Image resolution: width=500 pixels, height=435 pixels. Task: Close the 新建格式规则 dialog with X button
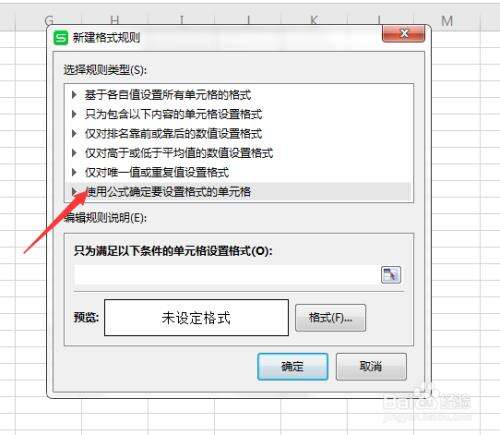tap(403, 34)
